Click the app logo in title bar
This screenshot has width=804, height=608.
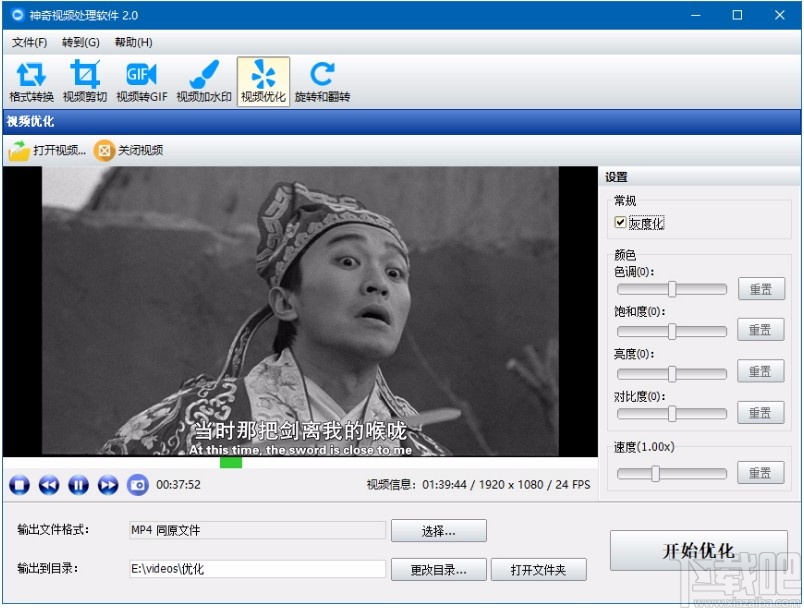(x=18, y=15)
